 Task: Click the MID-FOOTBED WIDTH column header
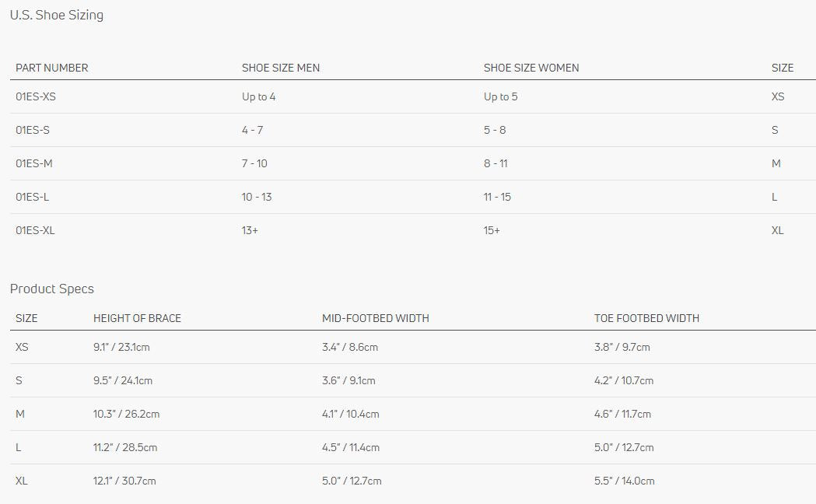click(376, 318)
